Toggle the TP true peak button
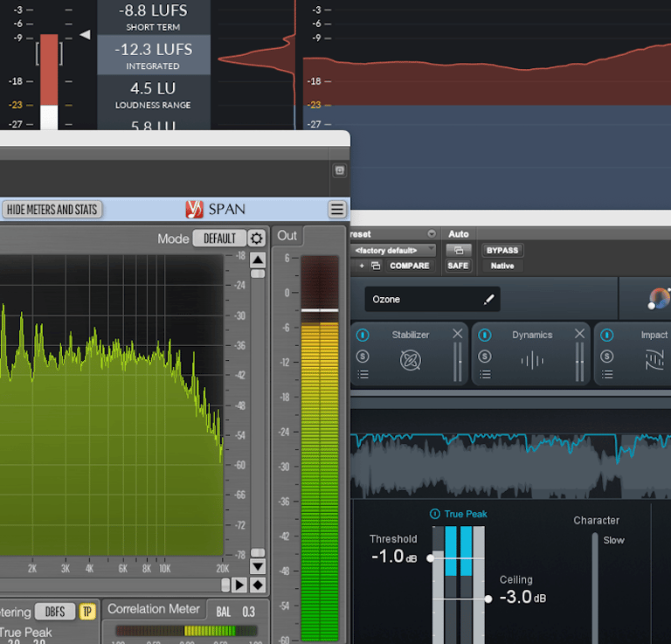This screenshot has height=644, width=671. pyautogui.click(x=87, y=612)
